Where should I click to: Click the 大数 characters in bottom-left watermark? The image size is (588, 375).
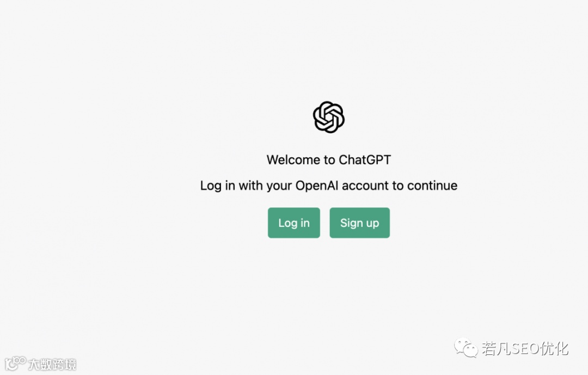click(40, 365)
